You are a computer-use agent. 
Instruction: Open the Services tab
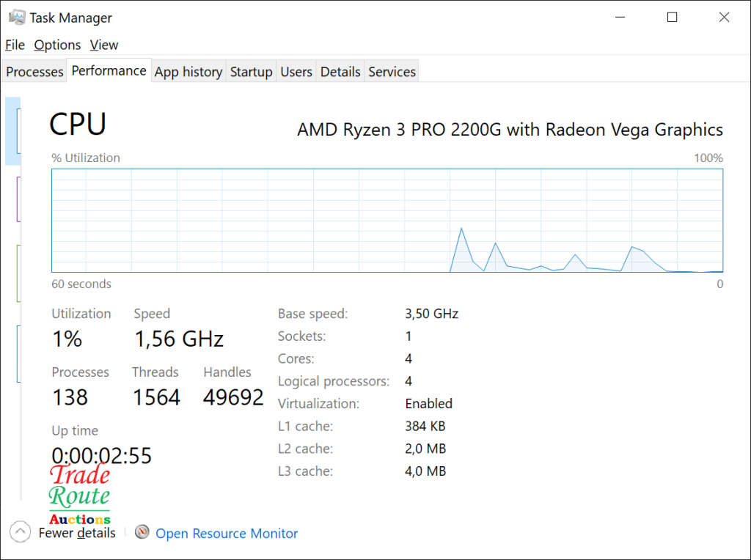(x=391, y=71)
